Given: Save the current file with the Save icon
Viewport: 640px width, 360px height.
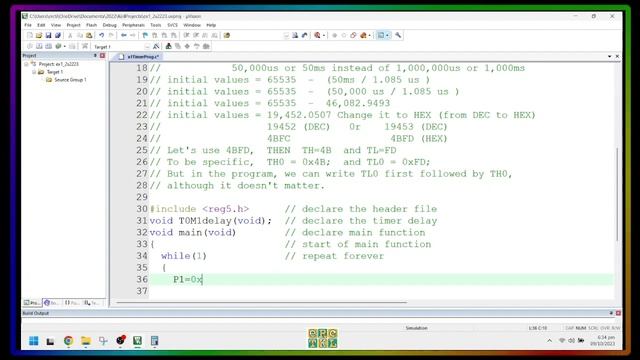Looking at the screenshot, I should pos(48,36).
